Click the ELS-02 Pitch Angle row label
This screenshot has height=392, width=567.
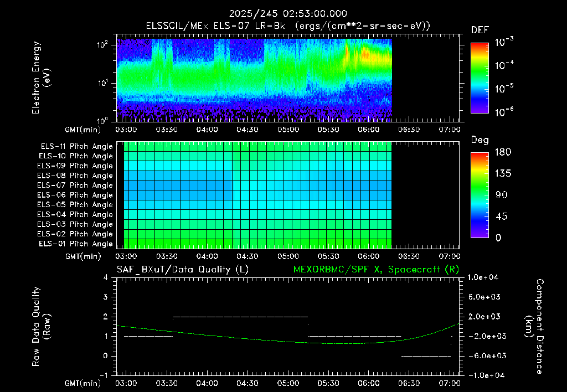tap(75, 234)
